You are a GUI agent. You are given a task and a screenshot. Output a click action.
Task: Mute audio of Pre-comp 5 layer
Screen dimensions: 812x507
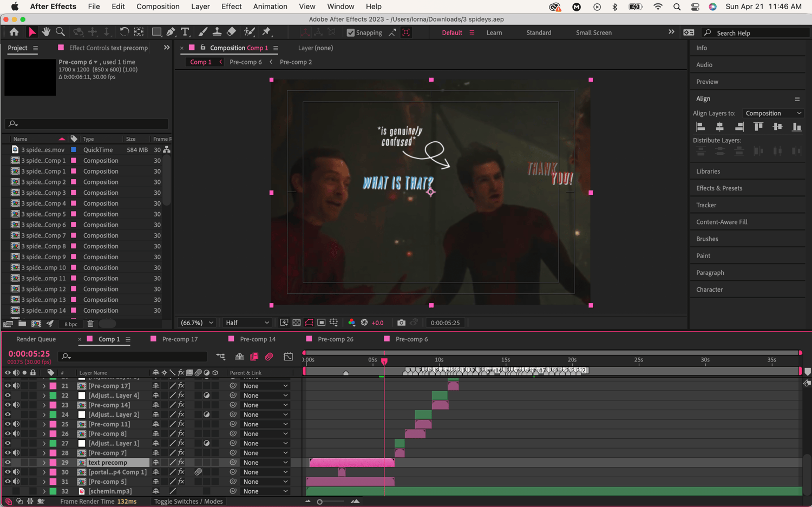[16, 482]
